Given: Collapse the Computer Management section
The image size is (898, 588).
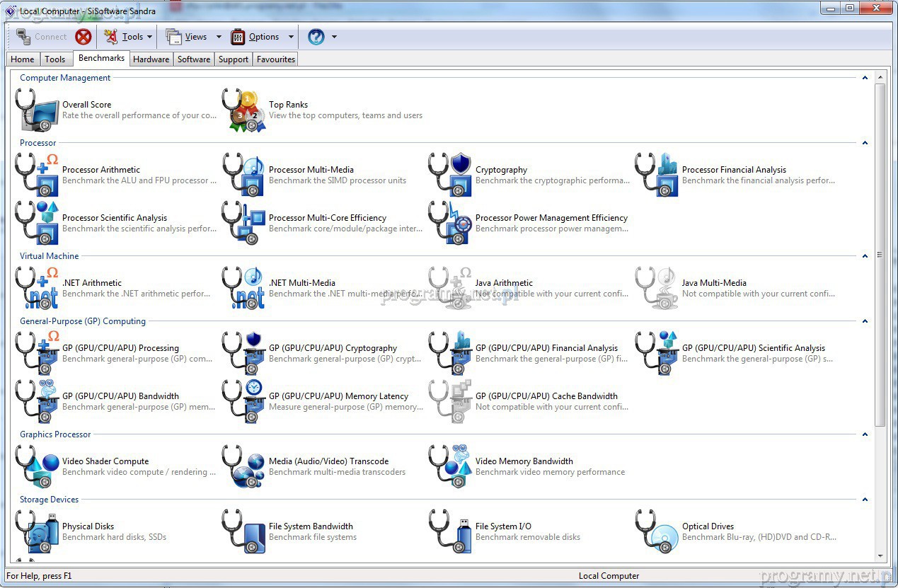Looking at the screenshot, I should [x=865, y=78].
